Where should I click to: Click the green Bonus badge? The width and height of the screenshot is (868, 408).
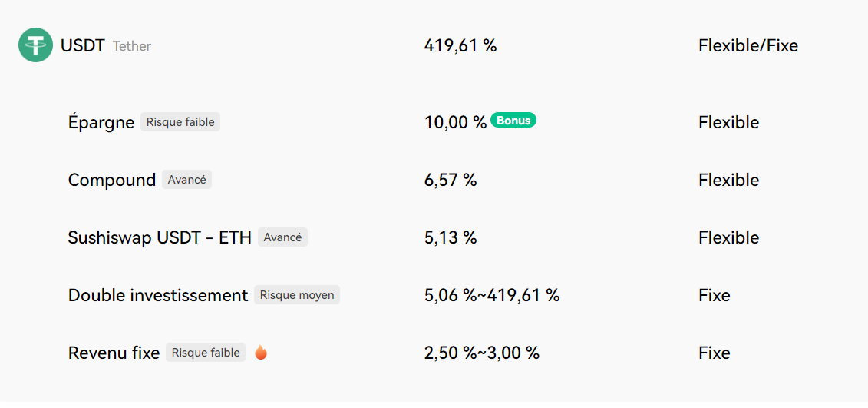513,121
